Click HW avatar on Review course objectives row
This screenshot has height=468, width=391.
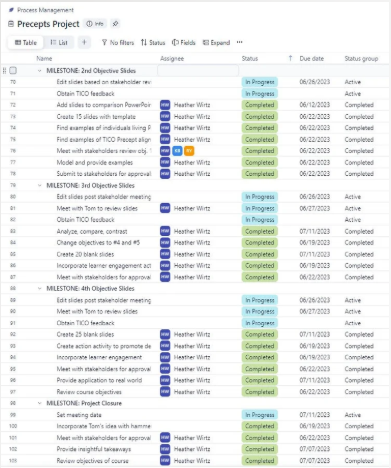click(165, 392)
